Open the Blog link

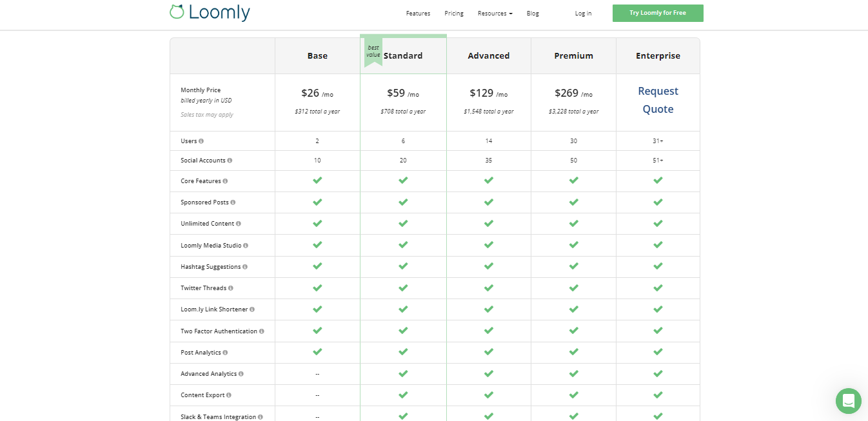[x=533, y=14]
